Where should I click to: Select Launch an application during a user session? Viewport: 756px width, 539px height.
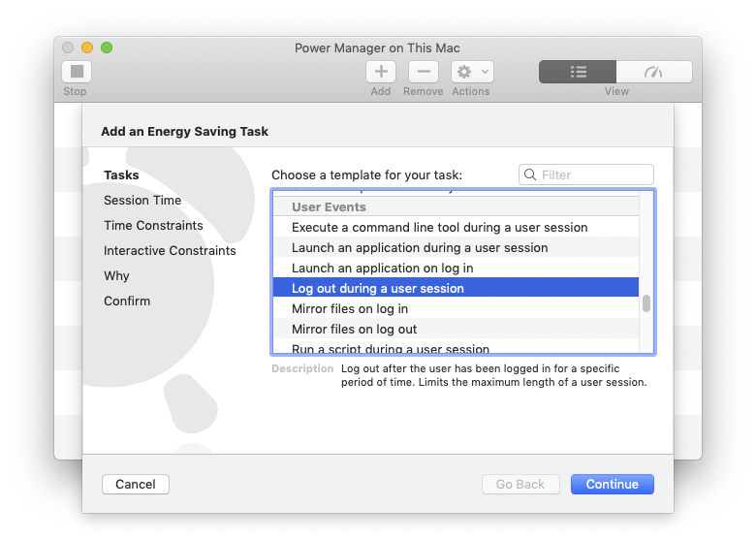(456, 247)
